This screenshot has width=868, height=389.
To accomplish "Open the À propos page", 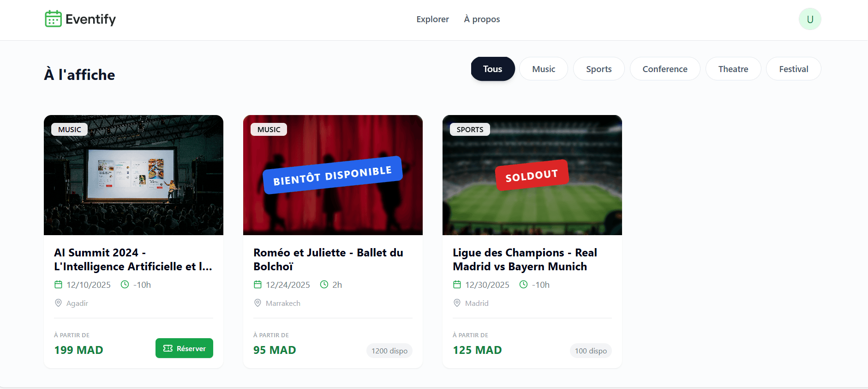I will click(482, 19).
